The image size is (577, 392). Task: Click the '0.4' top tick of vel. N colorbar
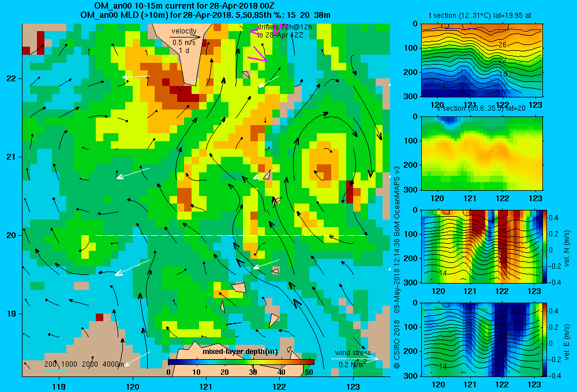pyautogui.click(x=553, y=218)
